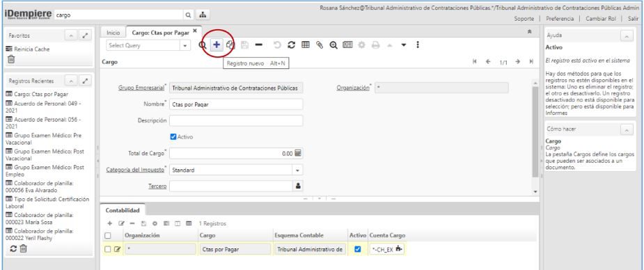Toggle the Activo checkbox in form
The image size is (644, 270).
[173, 137]
